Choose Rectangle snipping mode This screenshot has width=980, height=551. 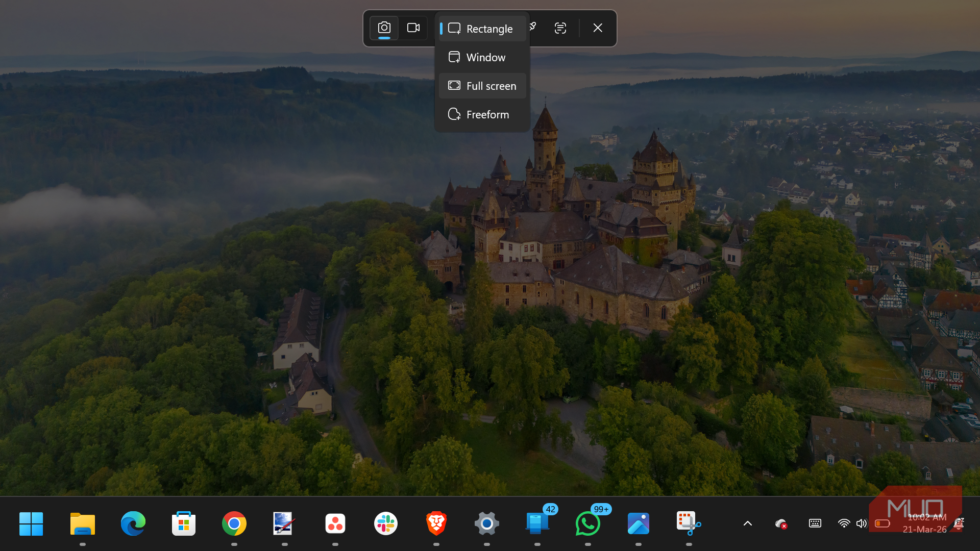(482, 29)
